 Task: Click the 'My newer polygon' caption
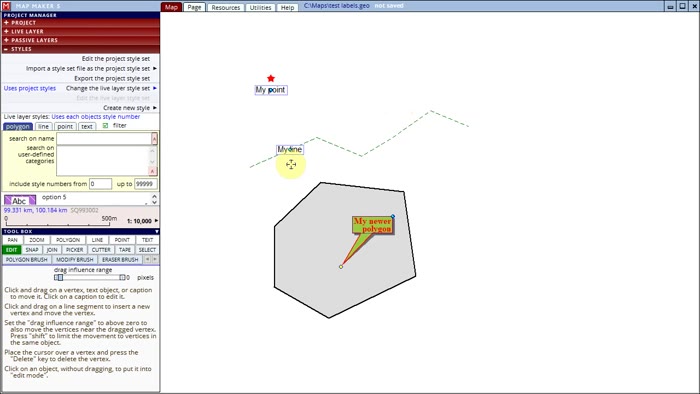pyautogui.click(x=373, y=225)
